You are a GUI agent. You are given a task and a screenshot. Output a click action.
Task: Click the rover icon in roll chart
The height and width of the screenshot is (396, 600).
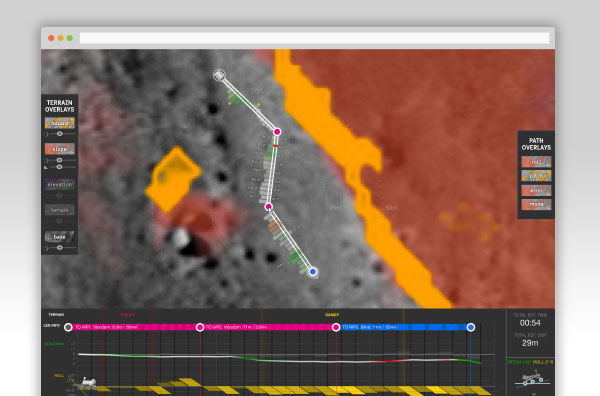pos(88,383)
